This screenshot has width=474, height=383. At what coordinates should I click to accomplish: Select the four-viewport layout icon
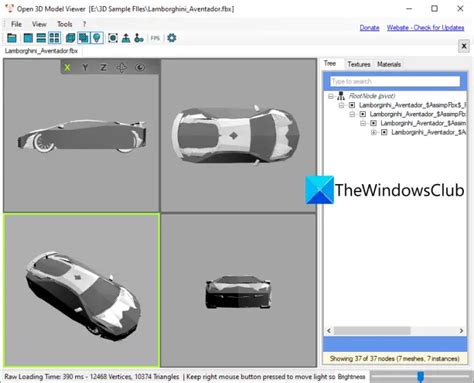click(x=54, y=38)
